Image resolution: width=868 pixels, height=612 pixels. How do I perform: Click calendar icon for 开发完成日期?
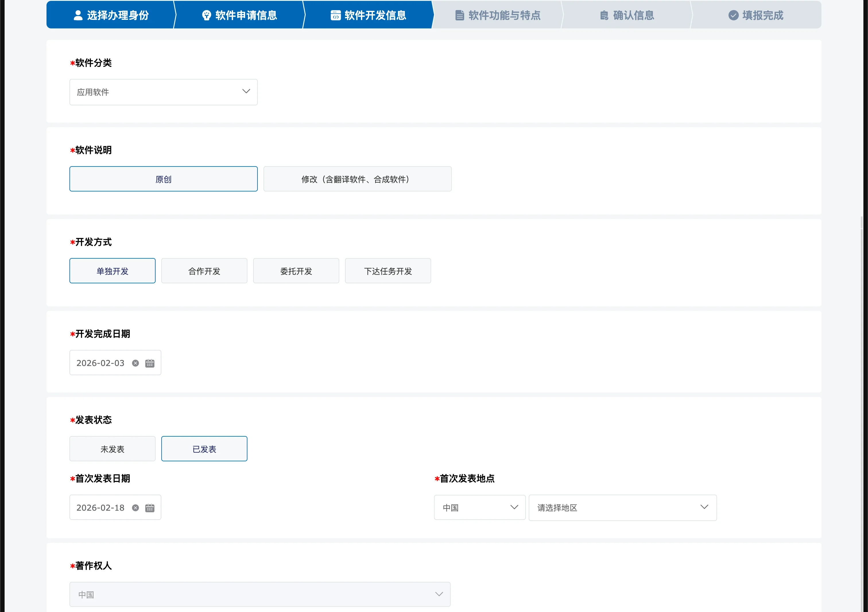point(150,363)
